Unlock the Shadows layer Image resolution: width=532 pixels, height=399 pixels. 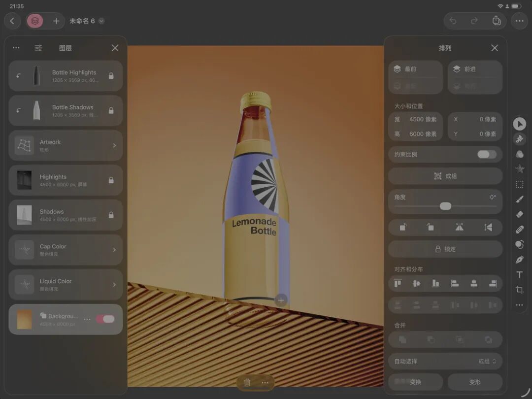[111, 215]
